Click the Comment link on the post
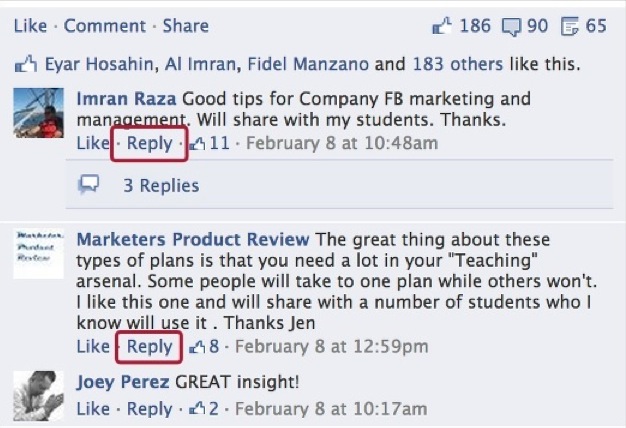This screenshot has height=428, width=626. (x=104, y=26)
